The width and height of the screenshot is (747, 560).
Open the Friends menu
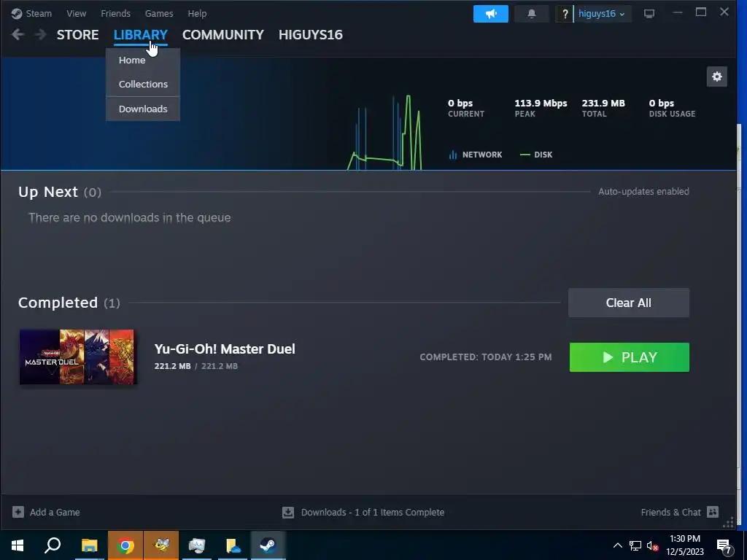coord(115,13)
